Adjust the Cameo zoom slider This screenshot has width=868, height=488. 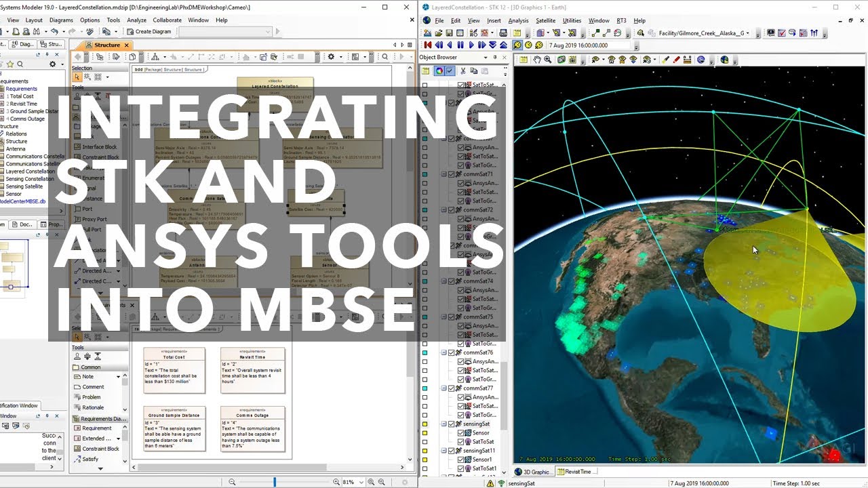[275, 482]
